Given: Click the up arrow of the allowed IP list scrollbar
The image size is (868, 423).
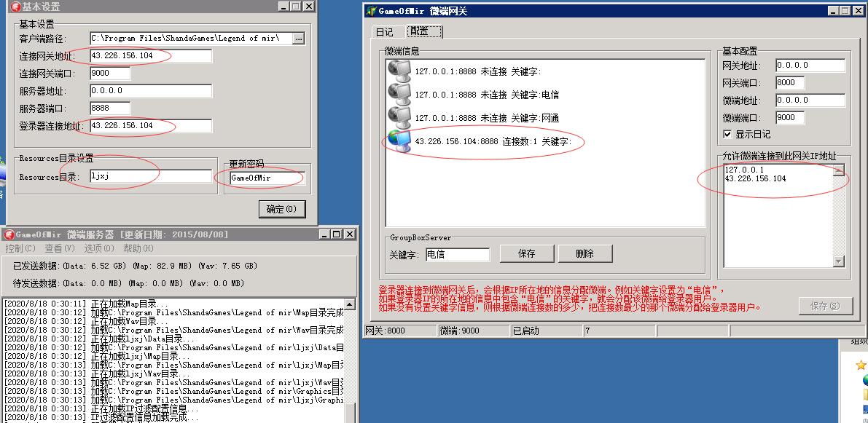Looking at the screenshot, I should click(x=839, y=170).
